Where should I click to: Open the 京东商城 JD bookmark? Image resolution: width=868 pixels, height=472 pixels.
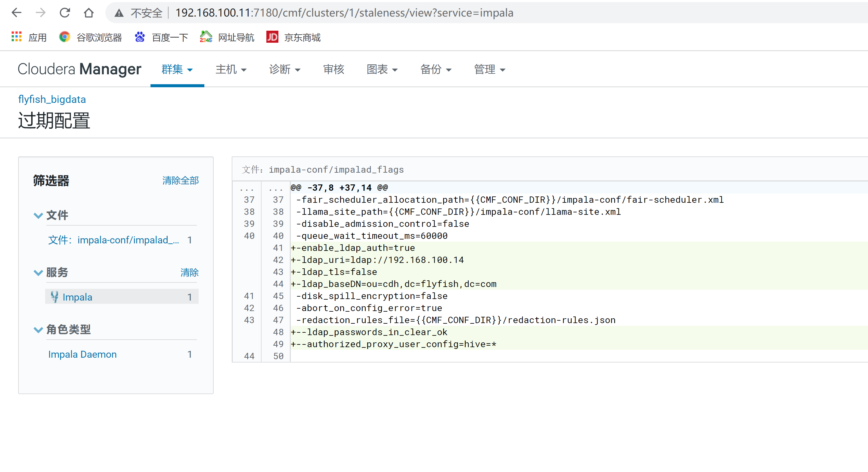[293, 37]
